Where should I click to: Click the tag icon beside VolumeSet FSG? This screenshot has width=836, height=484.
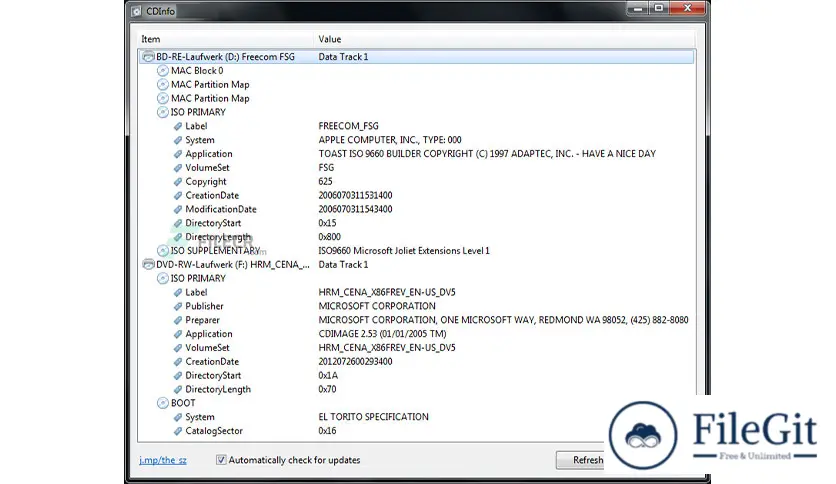pyautogui.click(x=178, y=168)
